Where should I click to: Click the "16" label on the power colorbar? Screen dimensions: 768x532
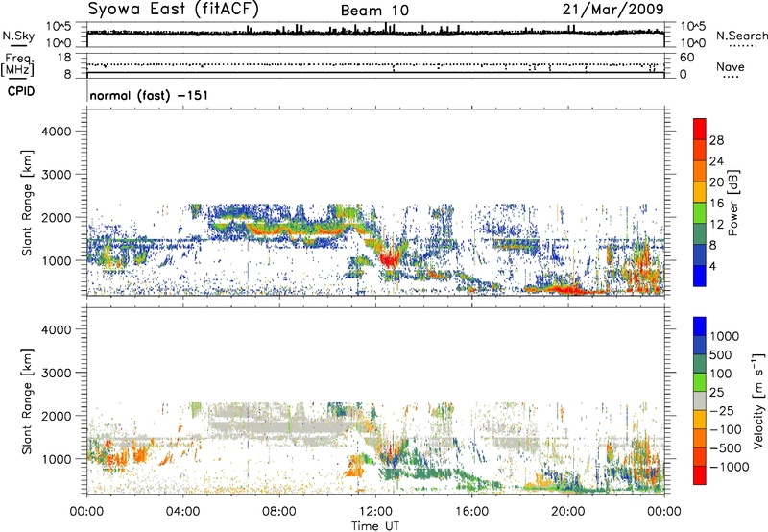[x=716, y=204]
